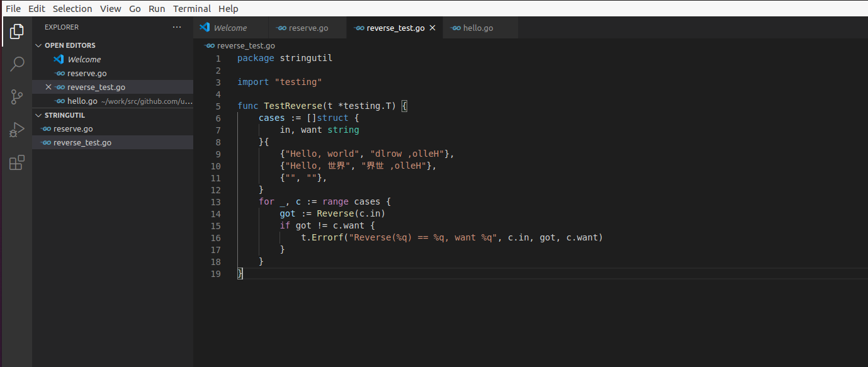
Task: Open reserve.go under STRINGUTIL folder
Action: point(113,128)
